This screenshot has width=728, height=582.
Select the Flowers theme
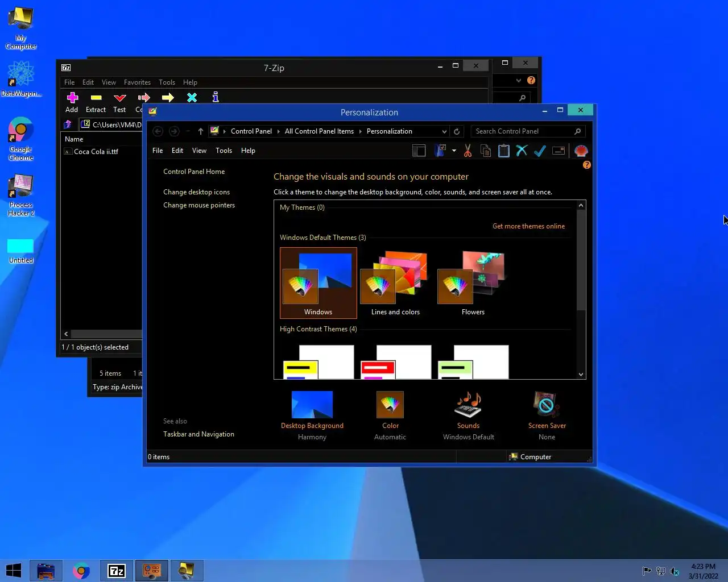coord(473,282)
